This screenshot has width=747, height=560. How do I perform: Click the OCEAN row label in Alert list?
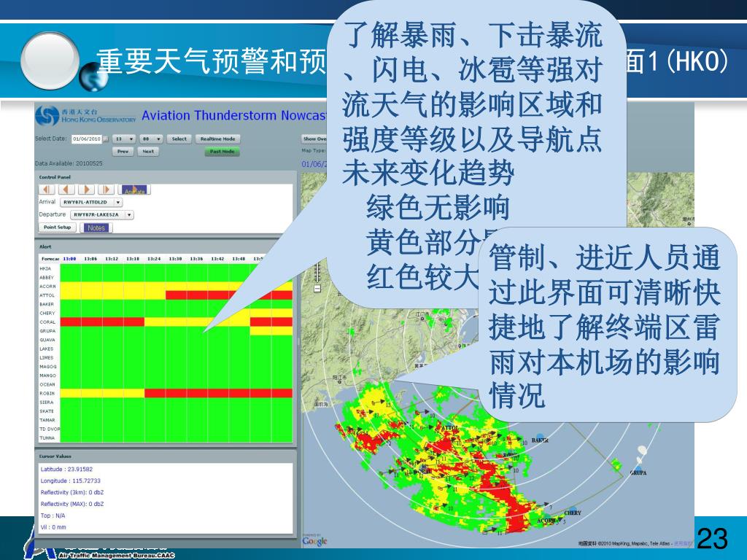(47, 385)
